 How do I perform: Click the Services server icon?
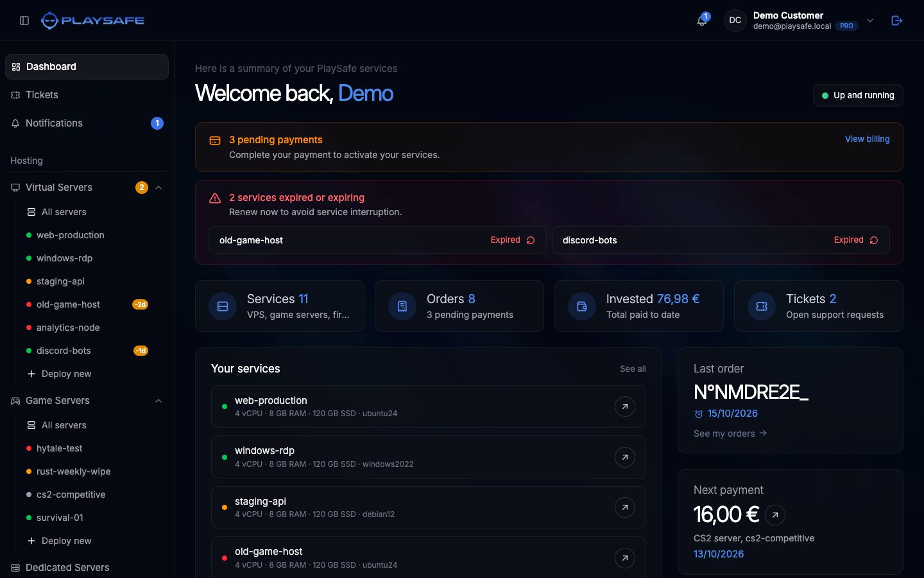pos(223,306)
